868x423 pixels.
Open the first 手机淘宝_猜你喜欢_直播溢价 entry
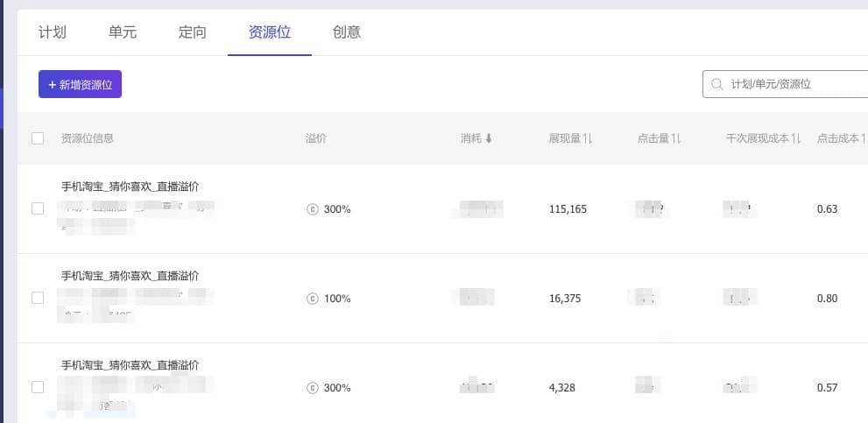pos(130,187)
